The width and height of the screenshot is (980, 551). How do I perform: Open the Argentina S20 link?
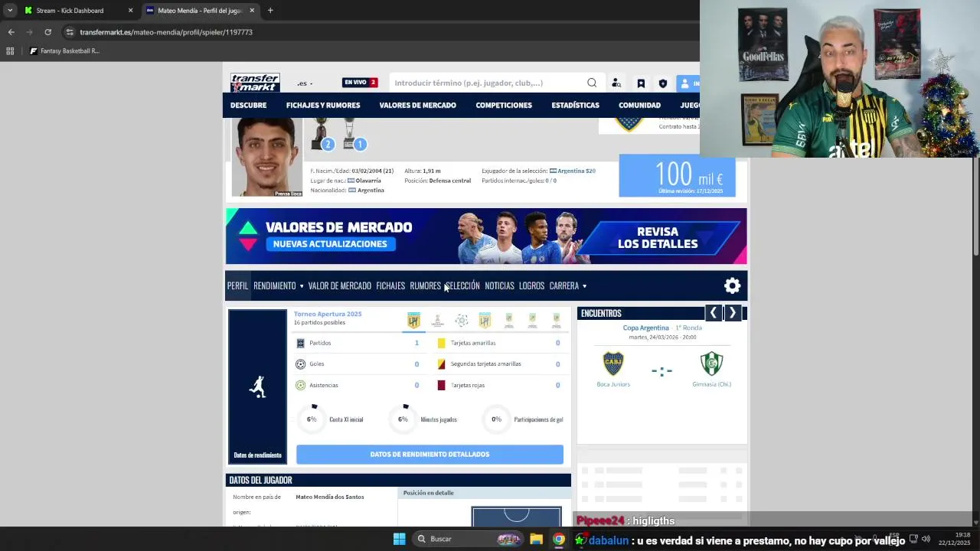point(577,171)
